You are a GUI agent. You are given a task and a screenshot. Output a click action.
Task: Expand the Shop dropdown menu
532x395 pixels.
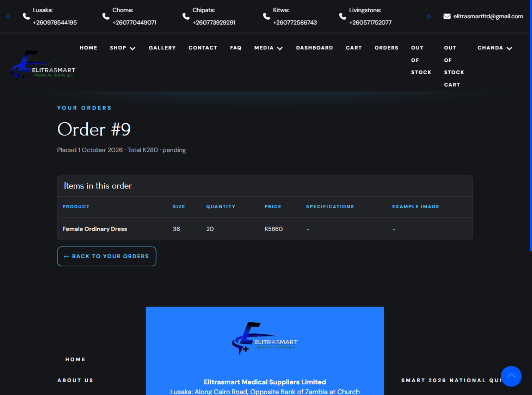[123, 48]
